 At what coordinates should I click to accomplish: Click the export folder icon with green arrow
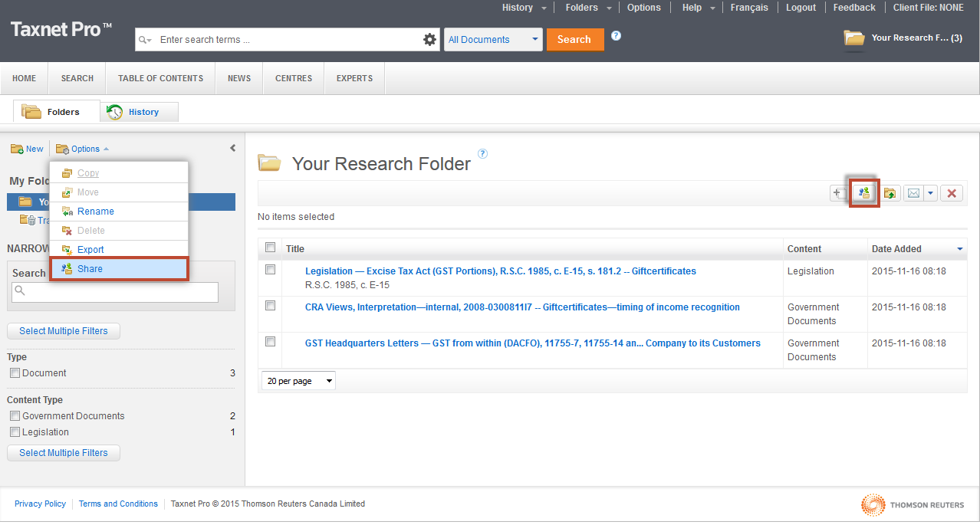pos(890,193)
